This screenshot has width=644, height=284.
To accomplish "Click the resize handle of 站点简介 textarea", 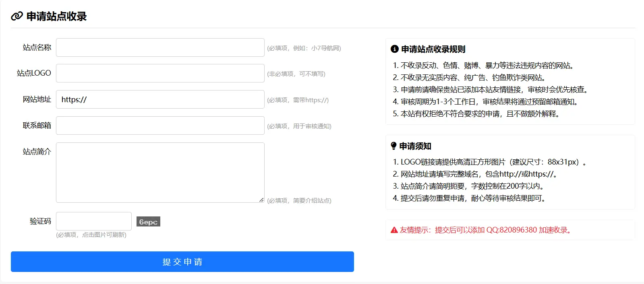I will [x=261, y=200].
